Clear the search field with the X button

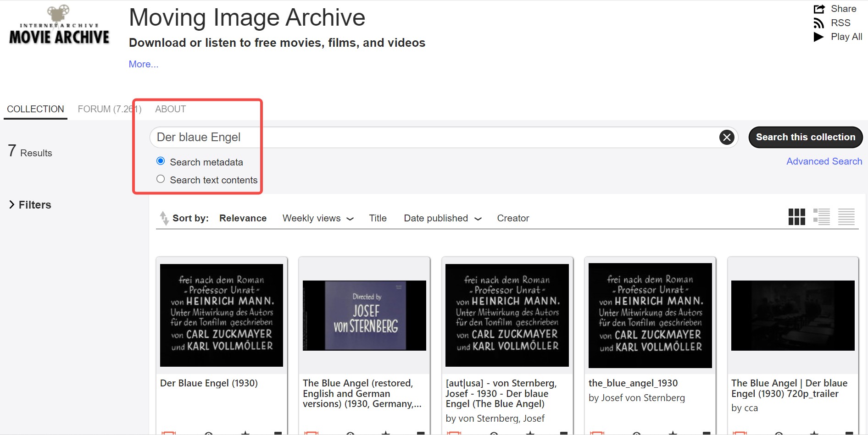(x=727, y=137)
